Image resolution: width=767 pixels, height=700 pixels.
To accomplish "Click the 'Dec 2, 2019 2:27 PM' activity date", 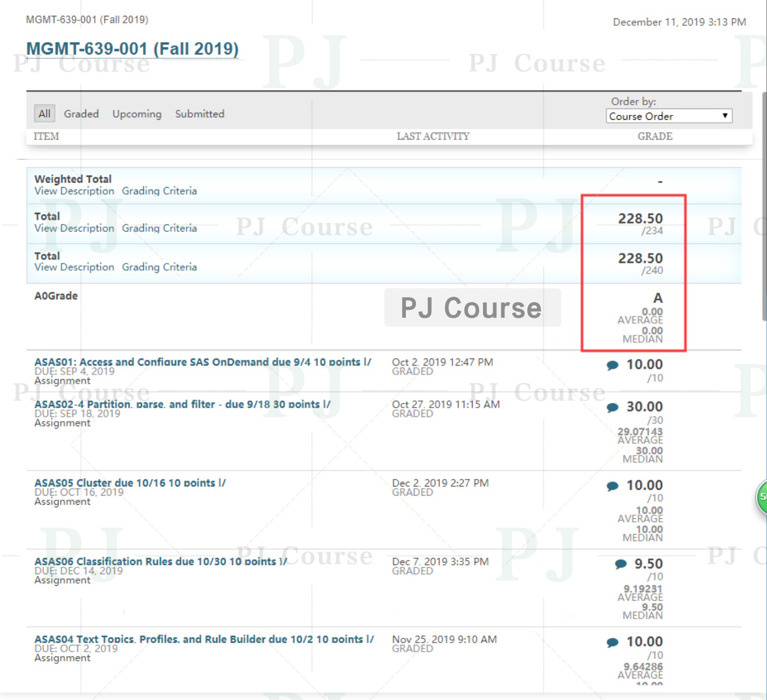I will [440, 483].
